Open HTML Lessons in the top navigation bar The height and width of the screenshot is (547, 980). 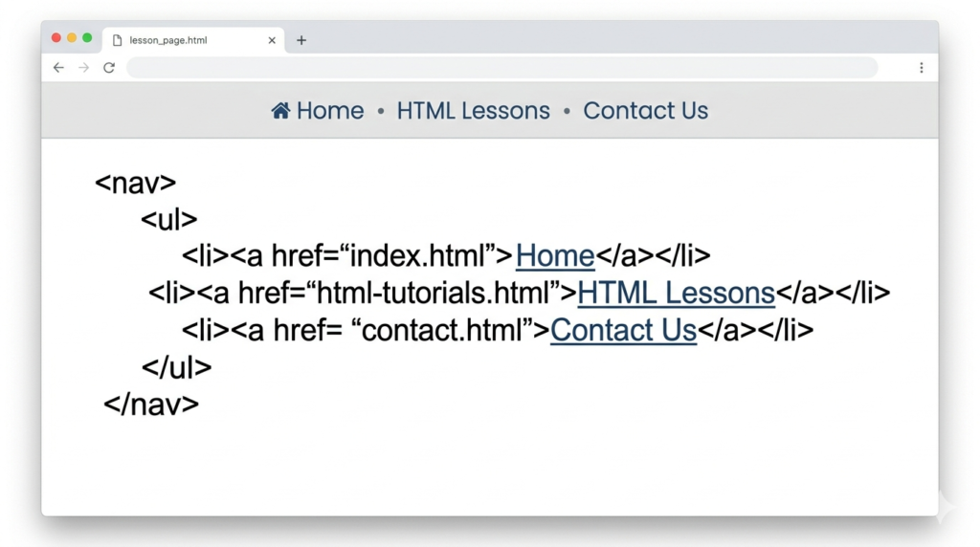tap(473, 111)
